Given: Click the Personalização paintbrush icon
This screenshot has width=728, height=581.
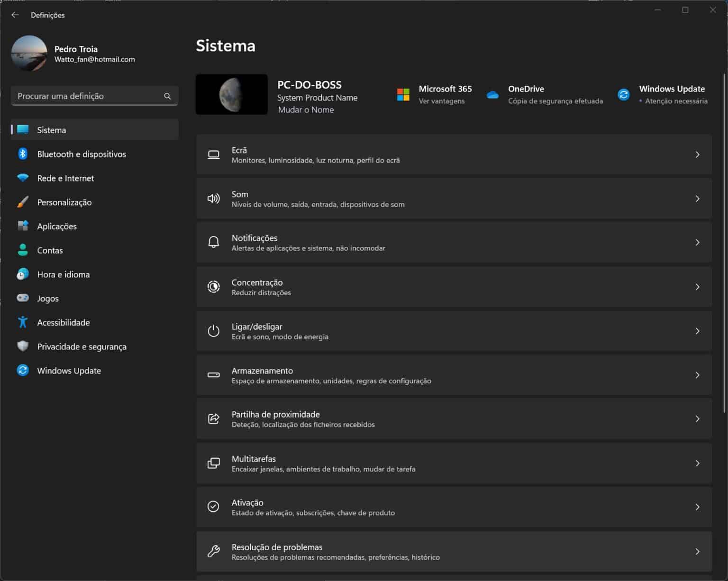Looking at the screenshot, I should click(23, 202).
